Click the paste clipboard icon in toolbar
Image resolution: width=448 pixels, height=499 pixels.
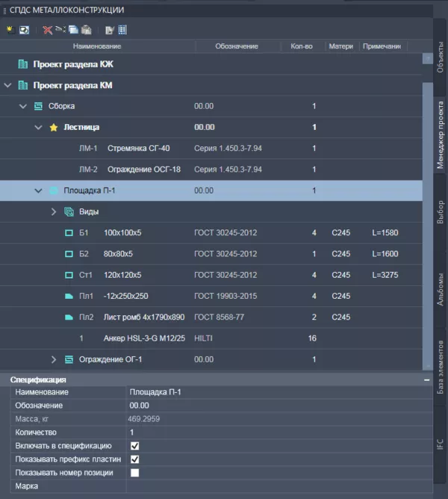click(87, 30)
